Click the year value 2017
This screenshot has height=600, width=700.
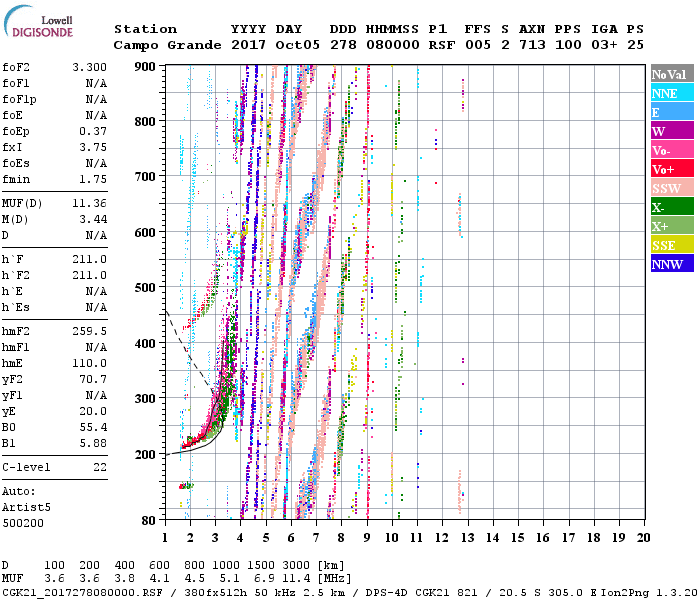(x=248, y=45)
